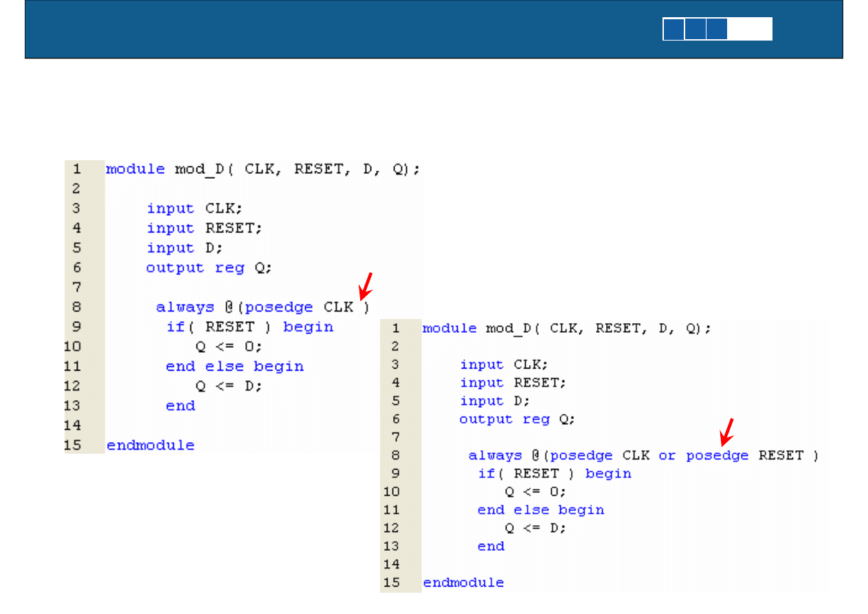This screenshot has width=868, height=614.
Task: Click 'always @(posedge CLK )' in left code
Action: pyautogui.click(x=263, y=307)
